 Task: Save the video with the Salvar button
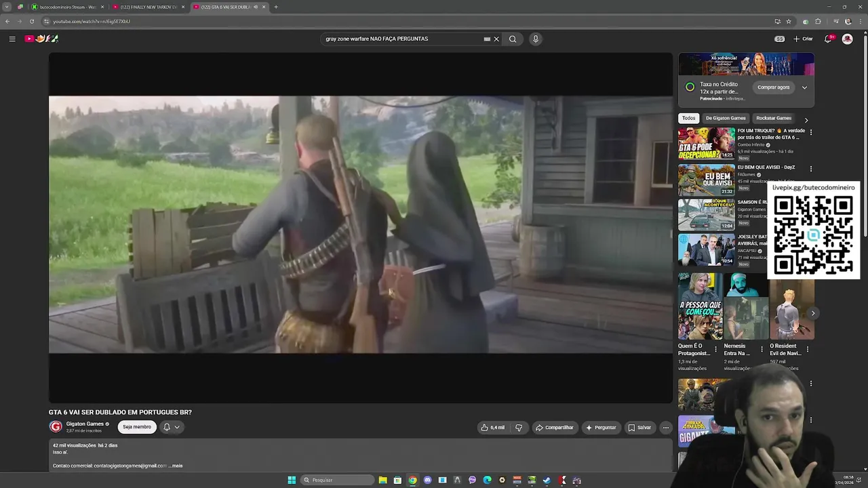(639, 428)
